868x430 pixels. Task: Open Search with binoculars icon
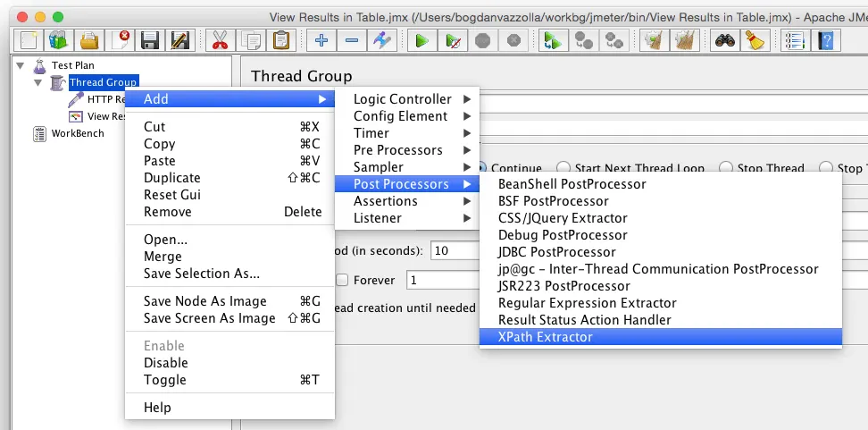[x=724, y=40]
